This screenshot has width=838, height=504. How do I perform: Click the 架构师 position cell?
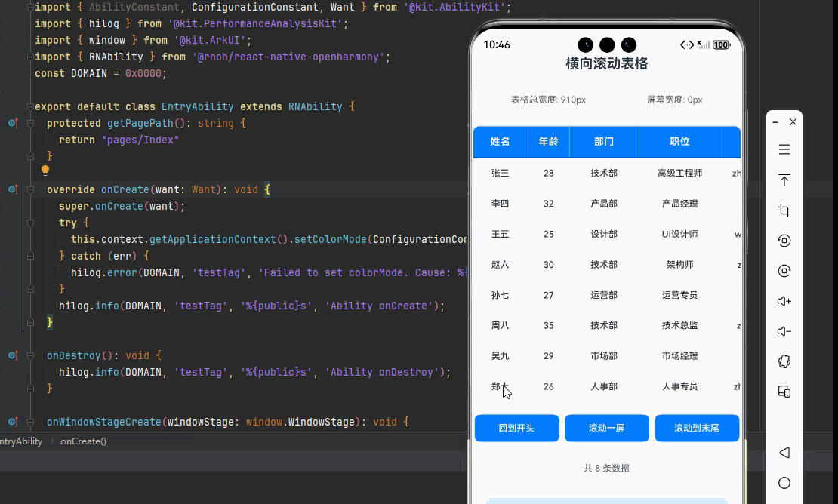coord(679,264)
